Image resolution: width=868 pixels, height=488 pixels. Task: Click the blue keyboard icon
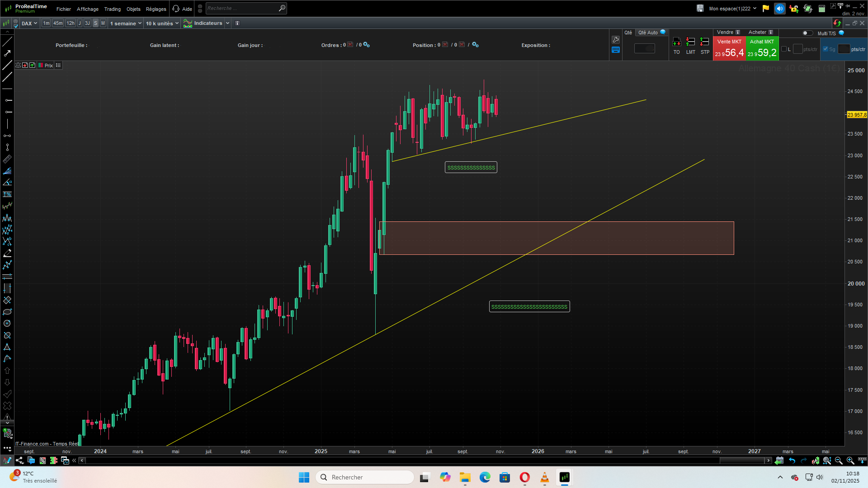coord(616,50)
